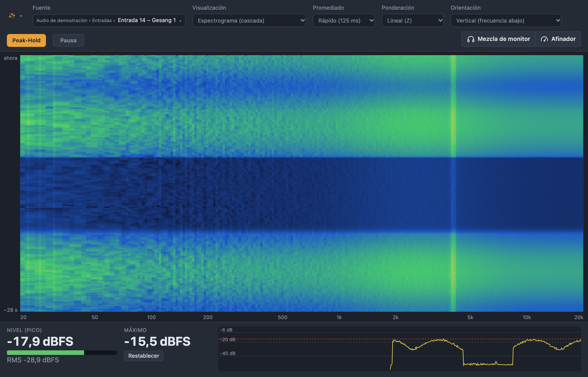Screen dimensions: 588x377
Task: Open the Fuente source selector Entrada 14 – Gesang 1
Action: tap(109, 21)
